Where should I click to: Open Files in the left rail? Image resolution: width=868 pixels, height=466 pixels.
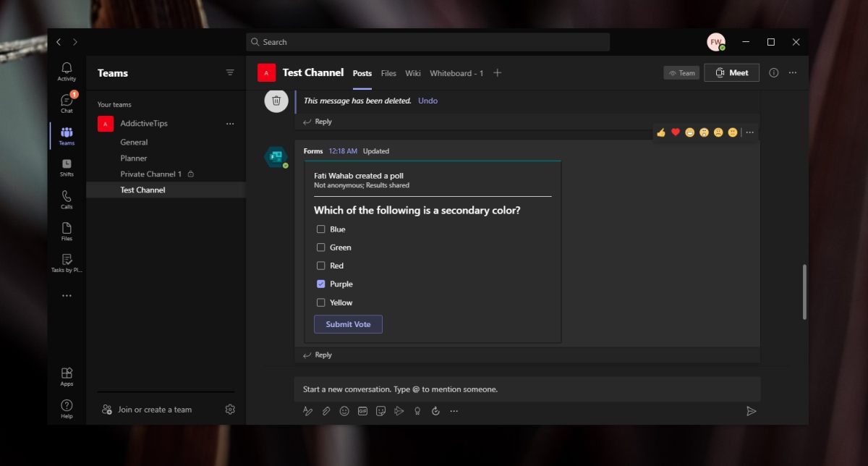[67, 231]
